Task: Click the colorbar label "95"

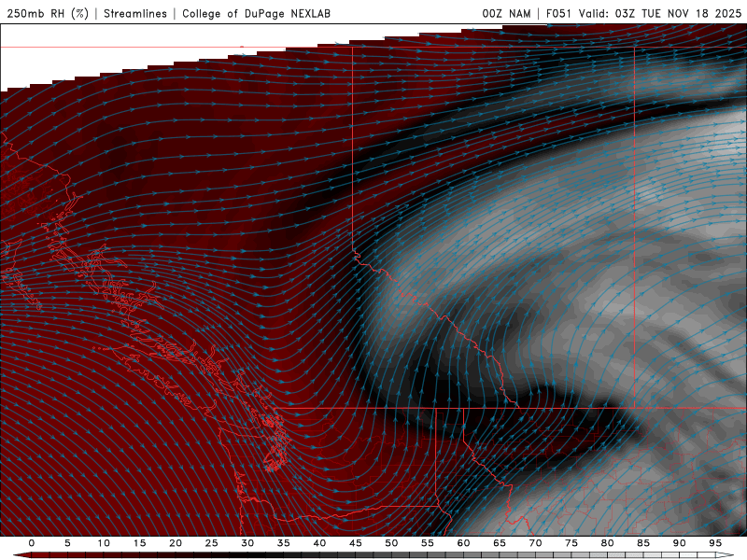Action: [715, 543]
